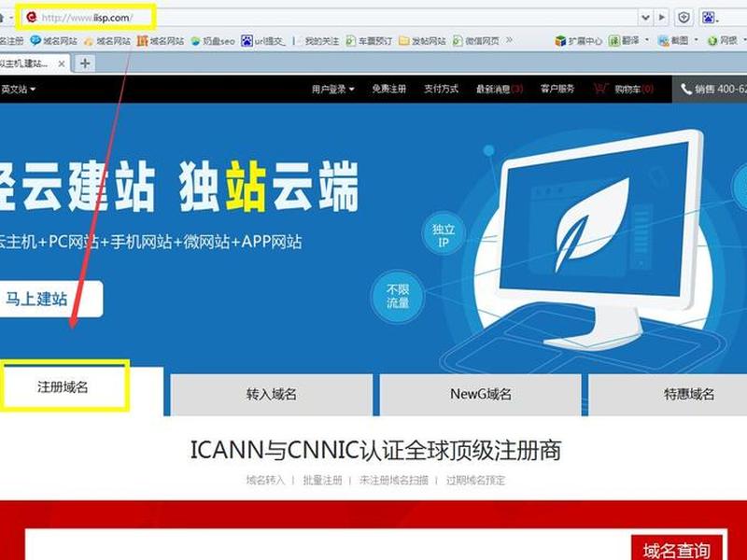Screen dimensions: 747x560
Task: Open the 免费注册 link
Action: pos(389,89)
